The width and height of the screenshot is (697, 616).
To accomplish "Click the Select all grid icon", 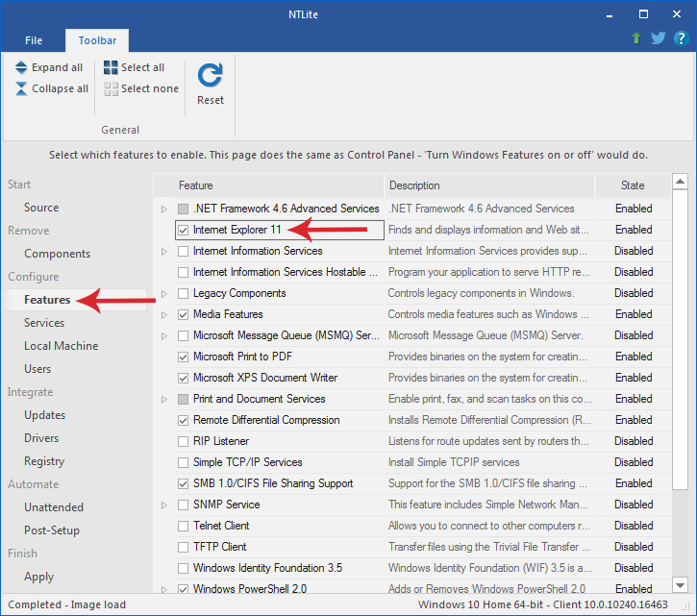I will pyautogui.click(x=111, y=67).
